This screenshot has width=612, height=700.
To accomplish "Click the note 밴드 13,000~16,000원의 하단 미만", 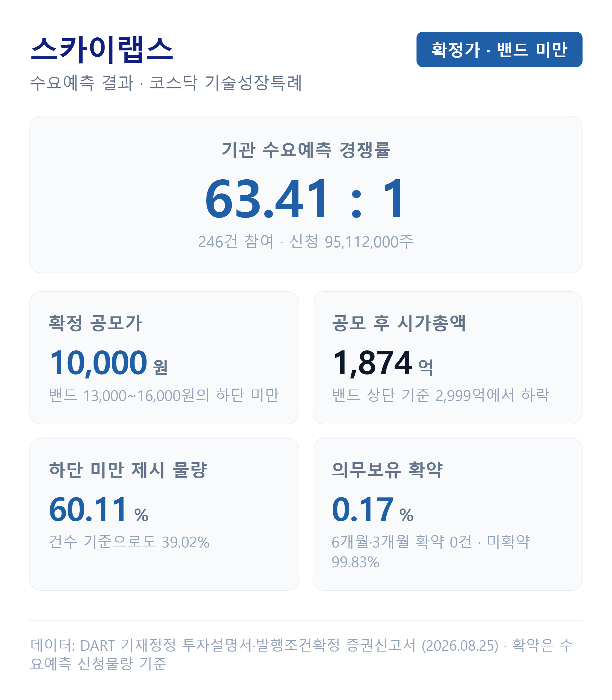I will [164, 395].
